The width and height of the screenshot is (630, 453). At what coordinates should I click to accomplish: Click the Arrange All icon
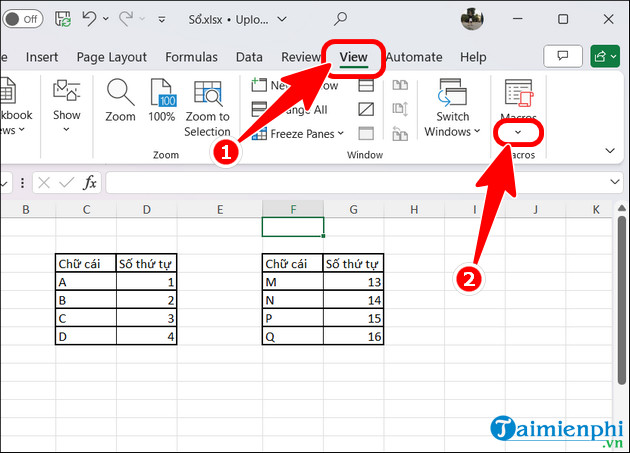tap(259, 109)
